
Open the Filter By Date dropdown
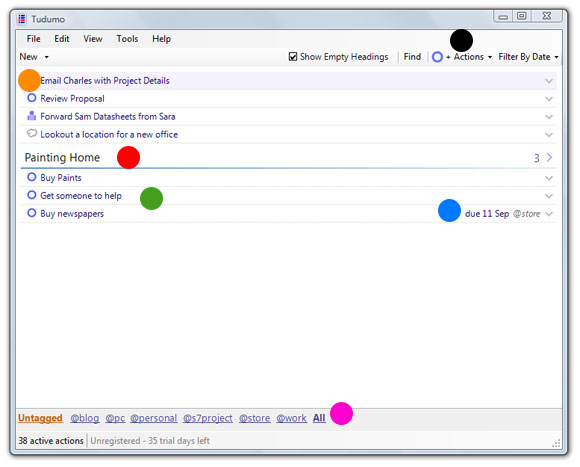point(528,57)
